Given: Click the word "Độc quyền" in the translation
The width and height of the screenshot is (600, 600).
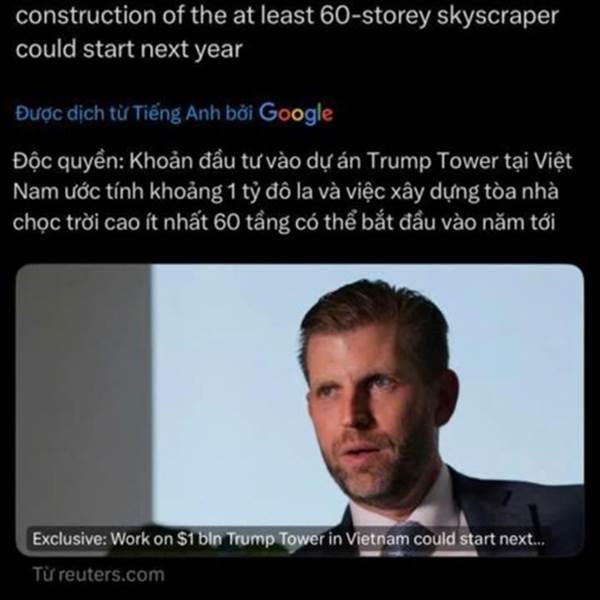Looking at the screenshot, I should point(67,161).
